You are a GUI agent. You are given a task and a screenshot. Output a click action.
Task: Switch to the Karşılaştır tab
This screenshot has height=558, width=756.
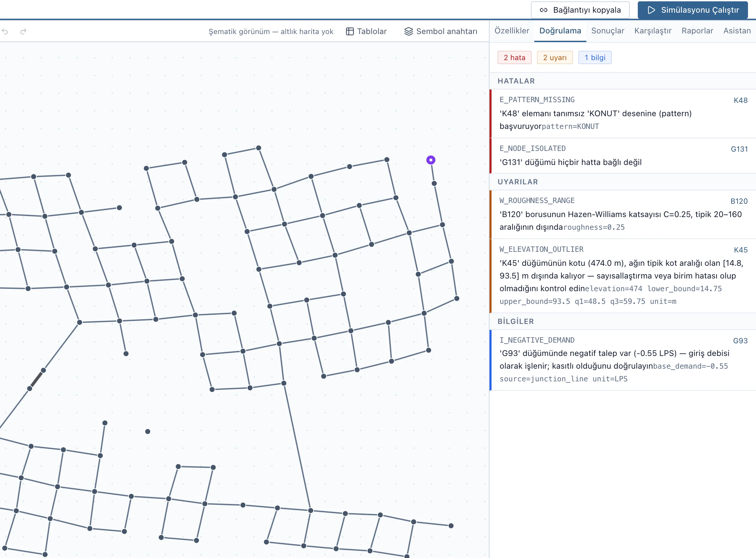(x=652, y=31)
